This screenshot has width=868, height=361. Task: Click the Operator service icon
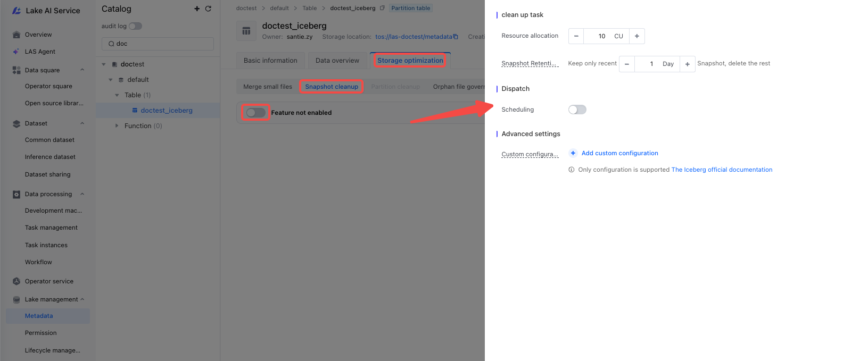point(16,281)
